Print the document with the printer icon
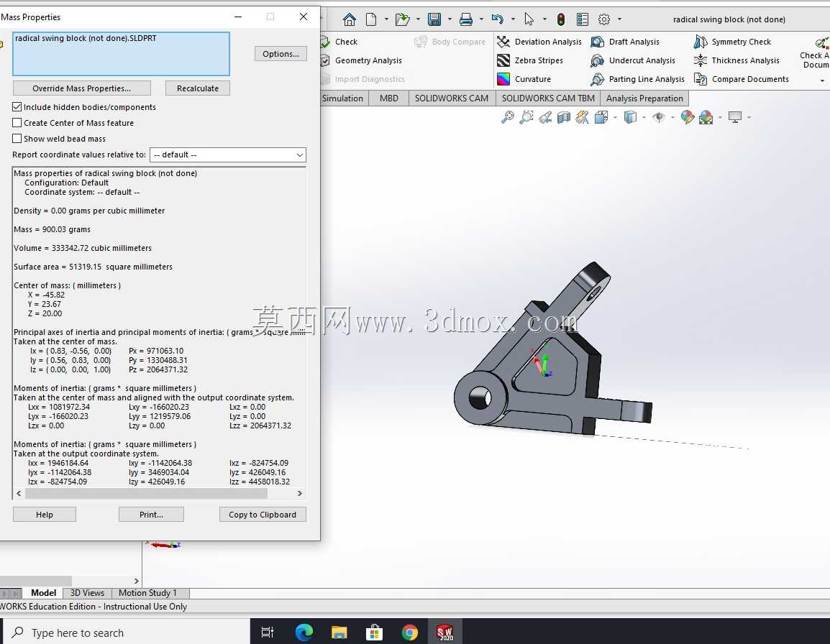Viewport: 830px width, 644px height. (x=466, y=19)
